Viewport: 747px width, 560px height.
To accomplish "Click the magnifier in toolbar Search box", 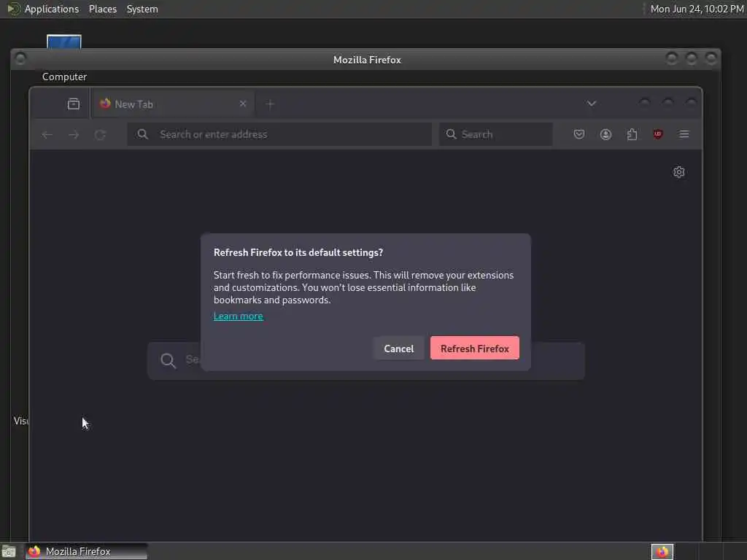I will (x=451, y=134).
